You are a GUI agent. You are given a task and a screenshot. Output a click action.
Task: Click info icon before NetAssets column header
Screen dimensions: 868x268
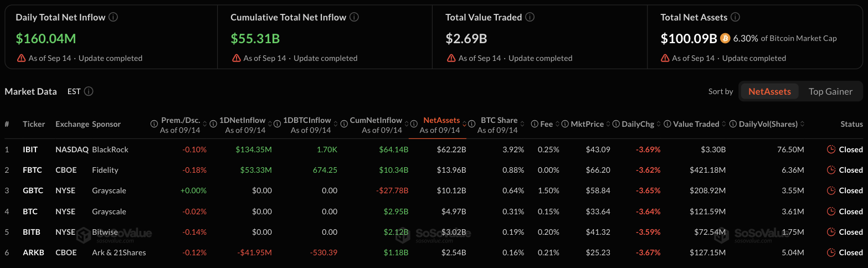point(413,124)
